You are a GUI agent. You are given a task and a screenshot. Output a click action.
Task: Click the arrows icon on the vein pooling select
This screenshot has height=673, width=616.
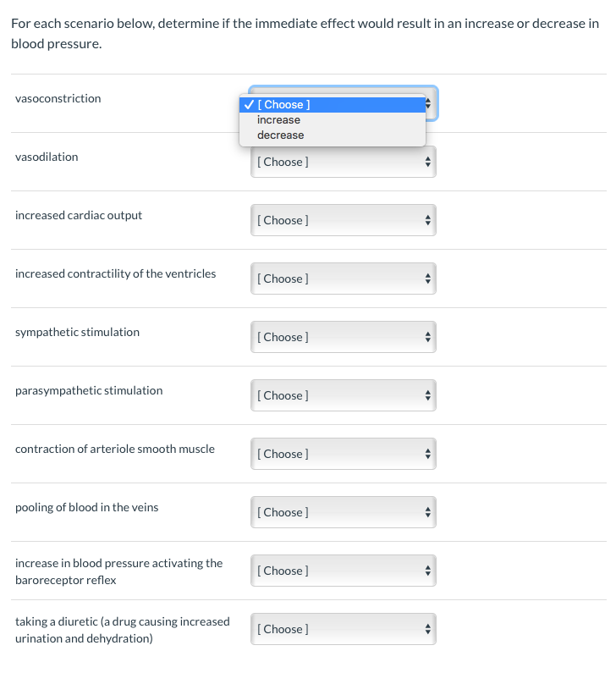pos(428,512)
